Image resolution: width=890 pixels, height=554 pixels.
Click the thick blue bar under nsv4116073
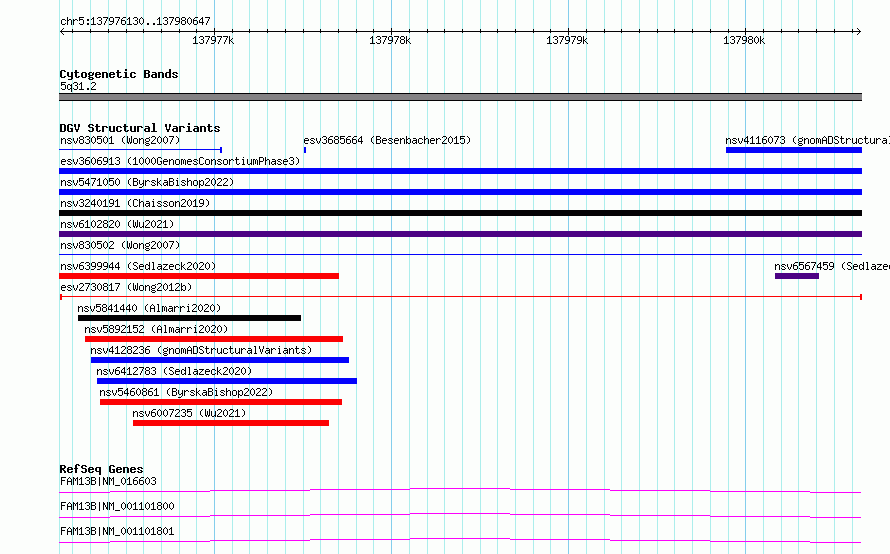(794, 150)
